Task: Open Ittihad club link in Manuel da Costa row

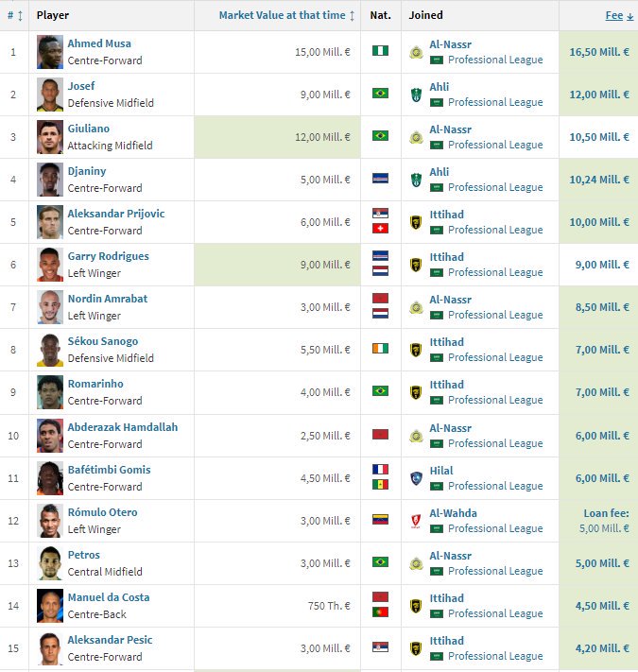Action: (447, 598)
